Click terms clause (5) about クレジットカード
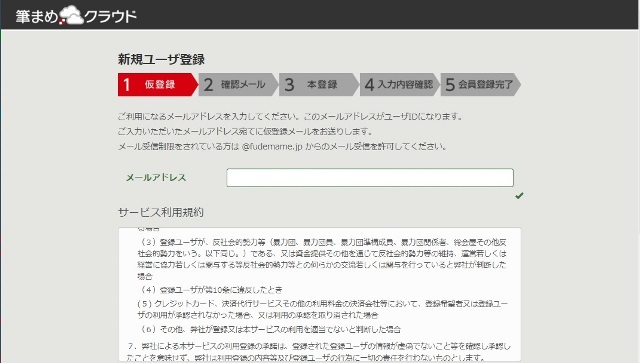This screenshot has height=363, width=640. click(x=322, y=309)
